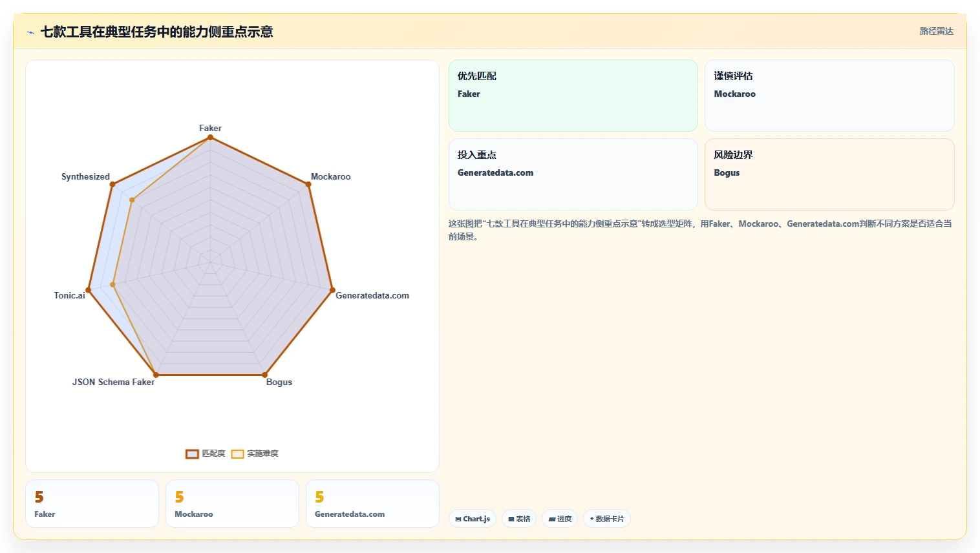Screen dimensions: 980x553
Task: Click the Tonic.ai radar axis label
Action: coord(69,295)
